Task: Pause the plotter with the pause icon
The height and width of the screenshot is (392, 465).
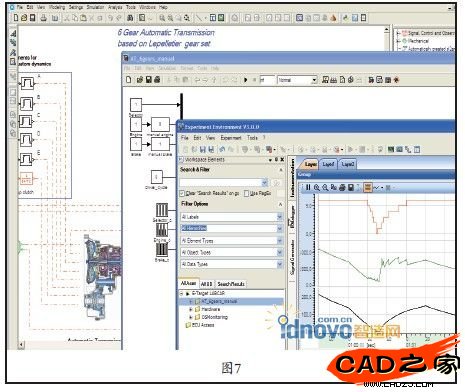Action: pos(308,188)
